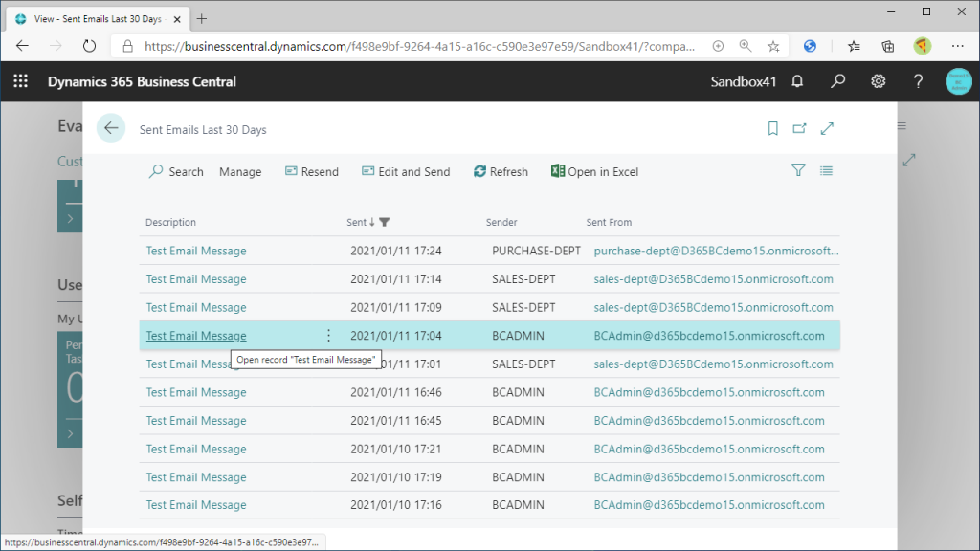Screen dimensions: 980x551
Task: Open the highlighted Test Email Message at 17:04
Action: pyautogui.click(x=196, y=336)
